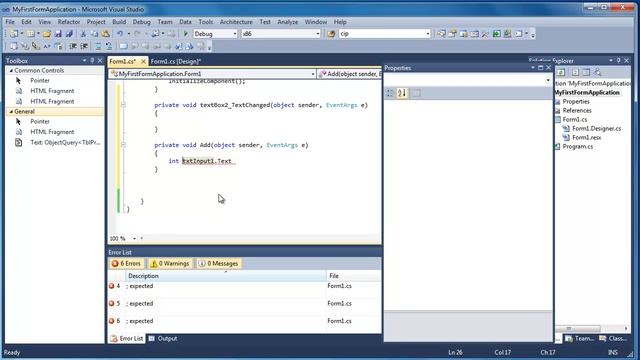This screenshot has width=640, height=360.
Task: Click the Toggle Bookmark icon
Action: click(123, 47)
